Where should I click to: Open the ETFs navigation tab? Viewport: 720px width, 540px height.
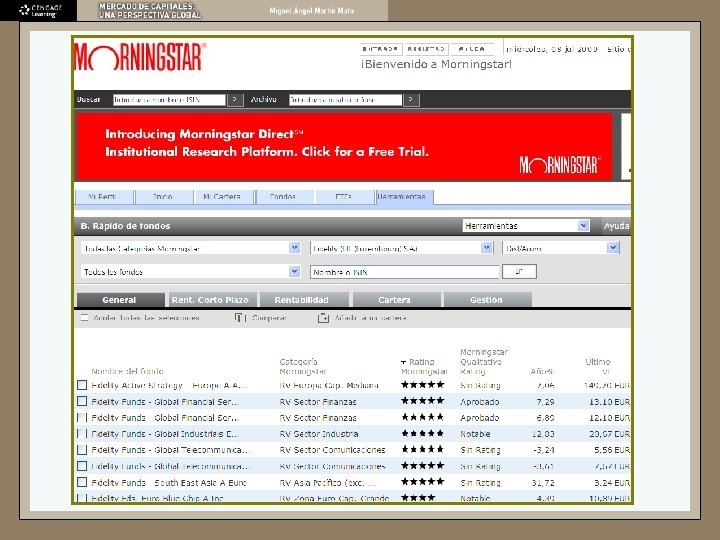[x=343, y=197]
